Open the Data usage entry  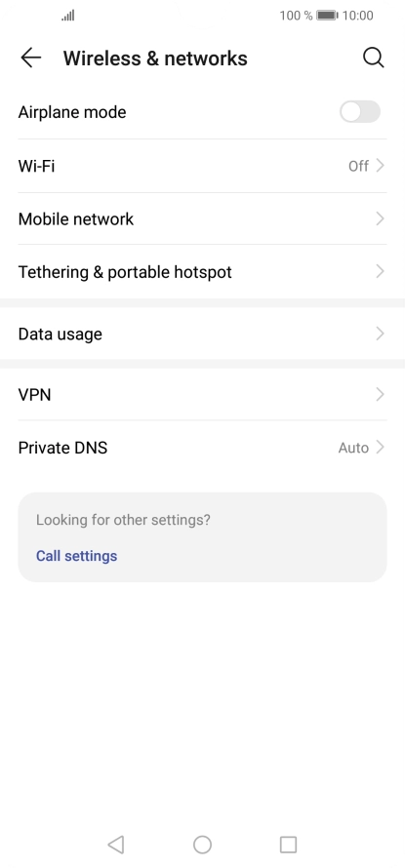point(202,334)
